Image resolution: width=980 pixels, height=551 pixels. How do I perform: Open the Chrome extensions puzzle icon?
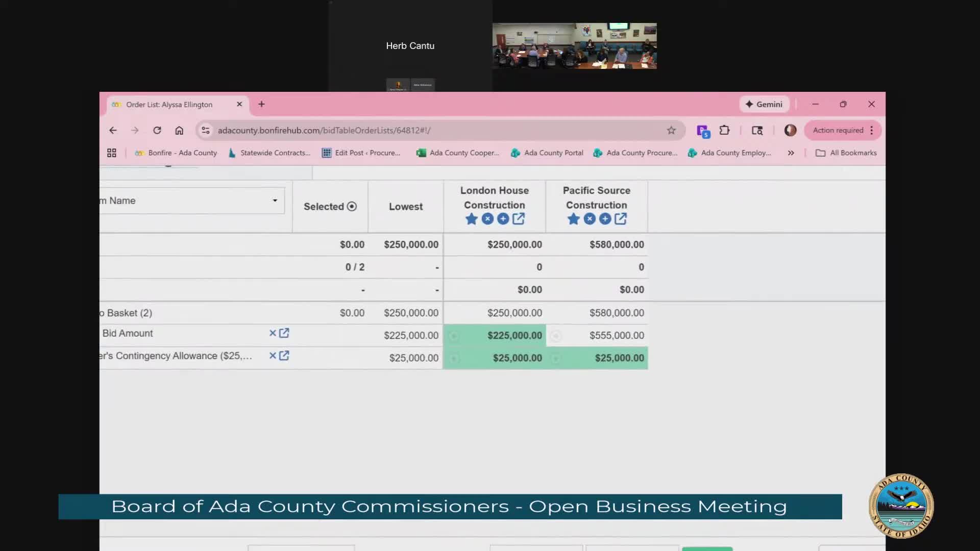pyautogui.click(x=724, y=130)
